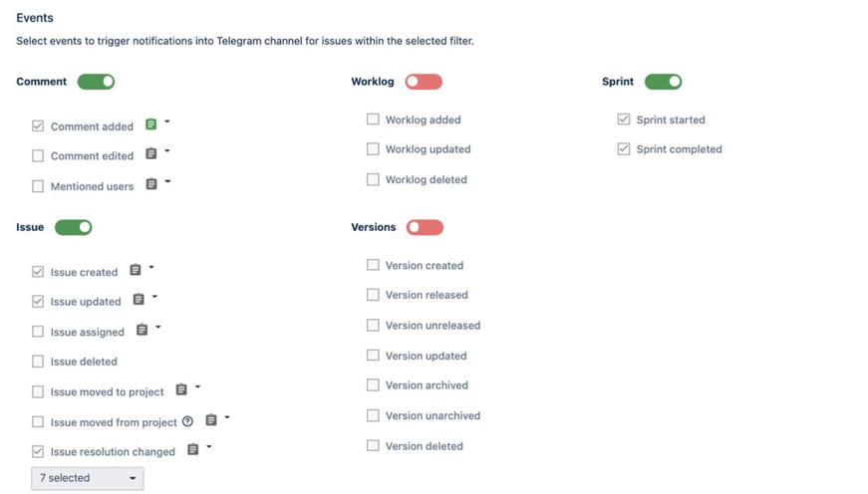Expand dropdown arrow beside Issue moved from project template
The image size is (868, 494).
[227, 418]
